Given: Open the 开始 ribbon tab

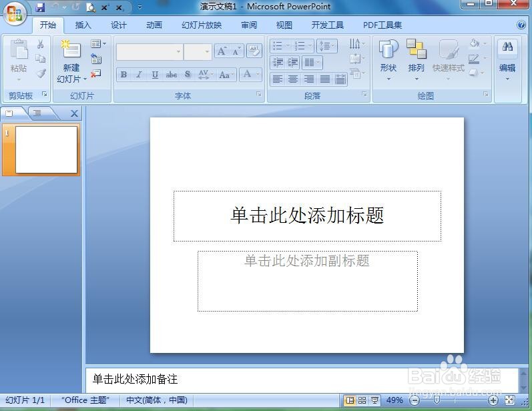Looking at the screenshot, I should click(48, 25).
